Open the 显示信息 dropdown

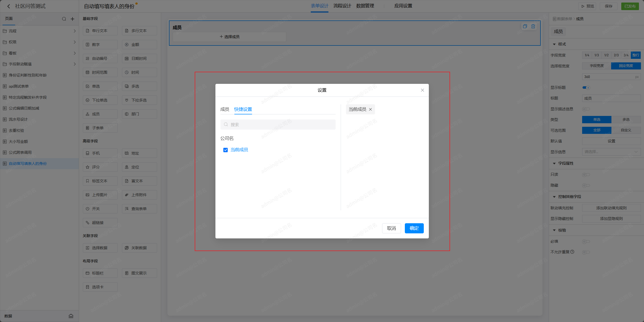tap(611, 152)
